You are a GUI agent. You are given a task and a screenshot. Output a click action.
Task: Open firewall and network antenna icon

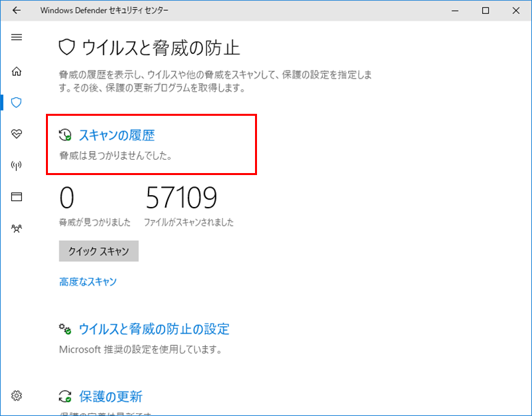point(16,166)
